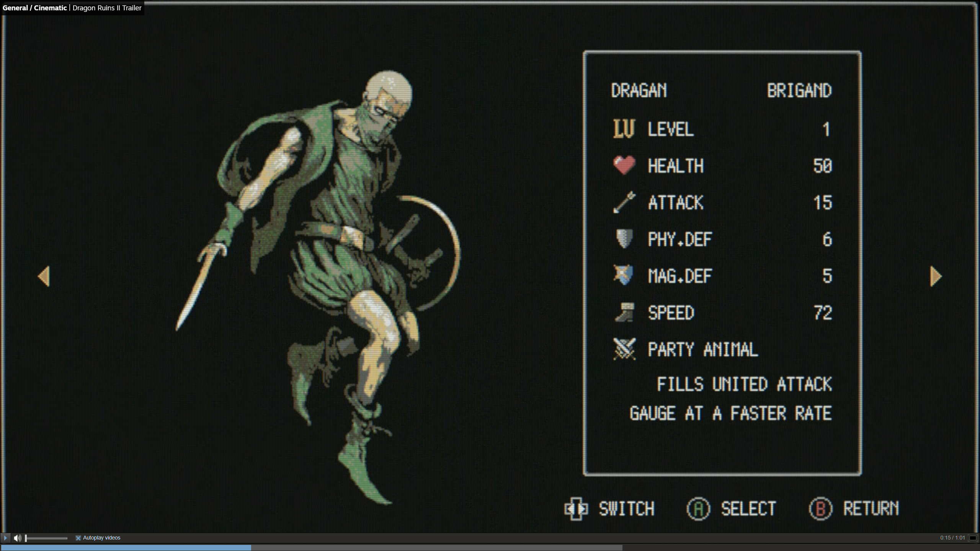Click the RETURN label
Image resolution: width=980 pixels, height=551 pixels.
pyautogui.click(x=871, y=509)
